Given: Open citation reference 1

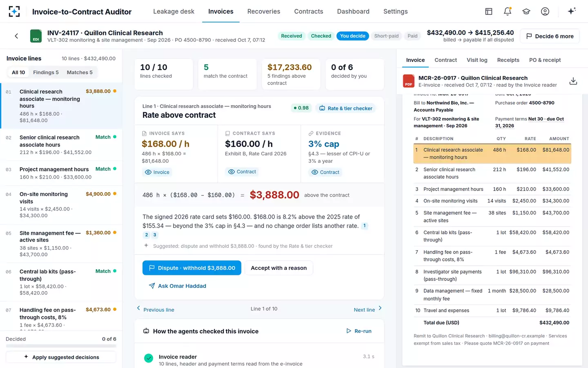Looking at the screenshot, I should (365, 226).
